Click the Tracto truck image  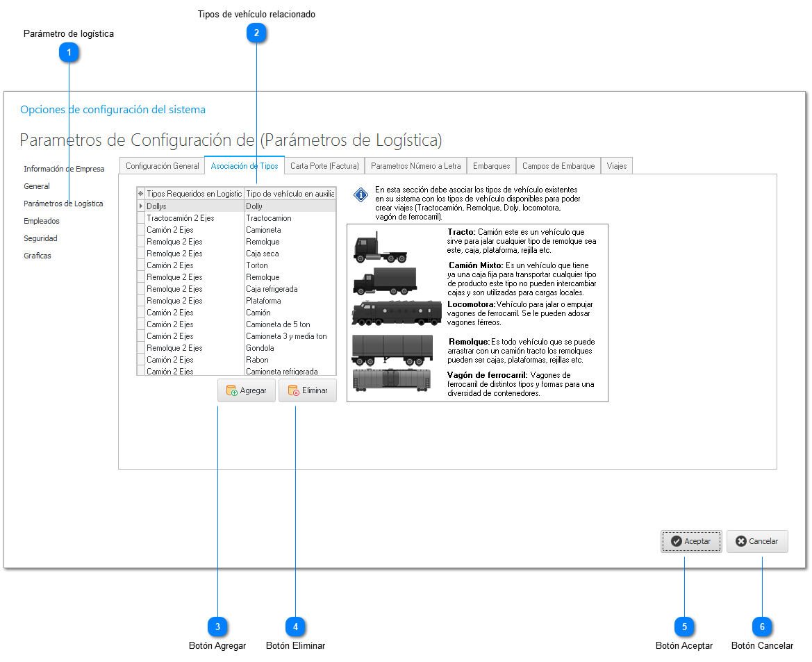pos(380,247)
